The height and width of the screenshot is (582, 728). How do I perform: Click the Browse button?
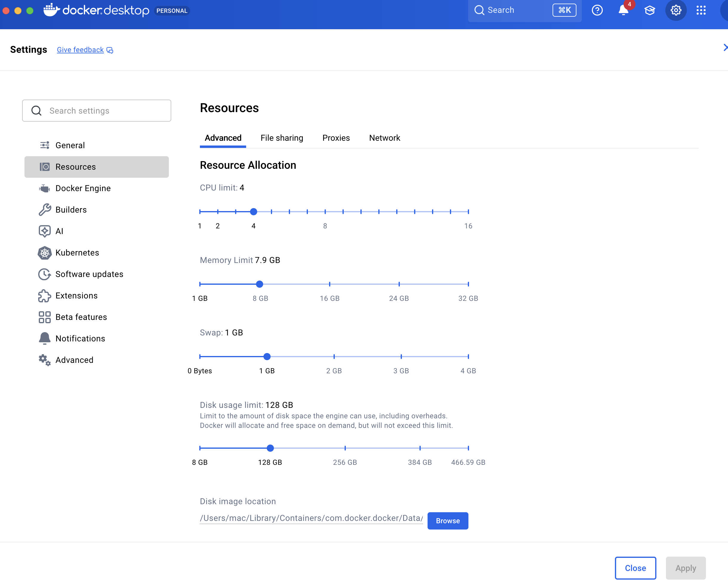448,521
